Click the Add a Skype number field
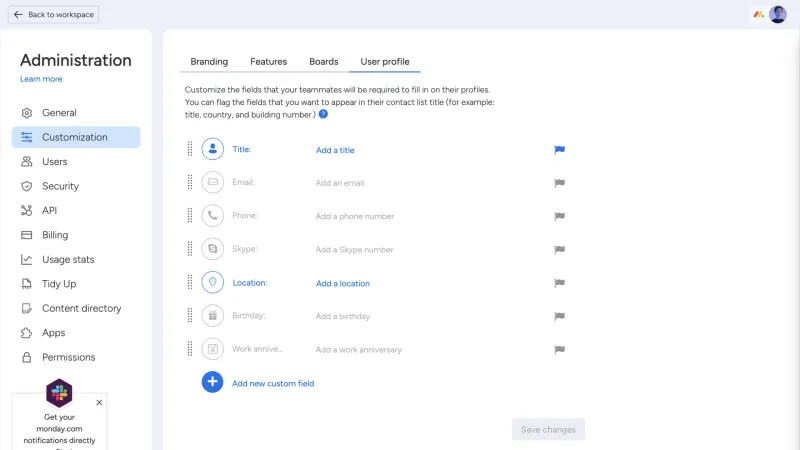The width and height of the screenshot is (800, 450). [354, 249]
